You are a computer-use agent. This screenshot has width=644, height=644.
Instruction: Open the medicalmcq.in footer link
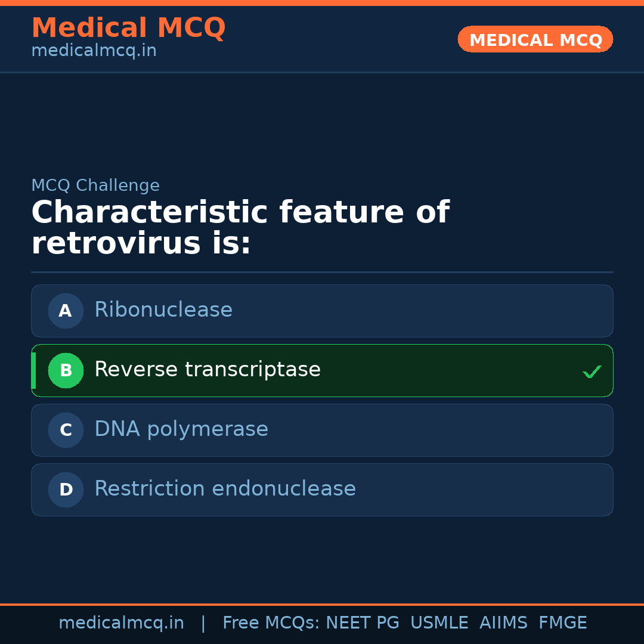122,622
